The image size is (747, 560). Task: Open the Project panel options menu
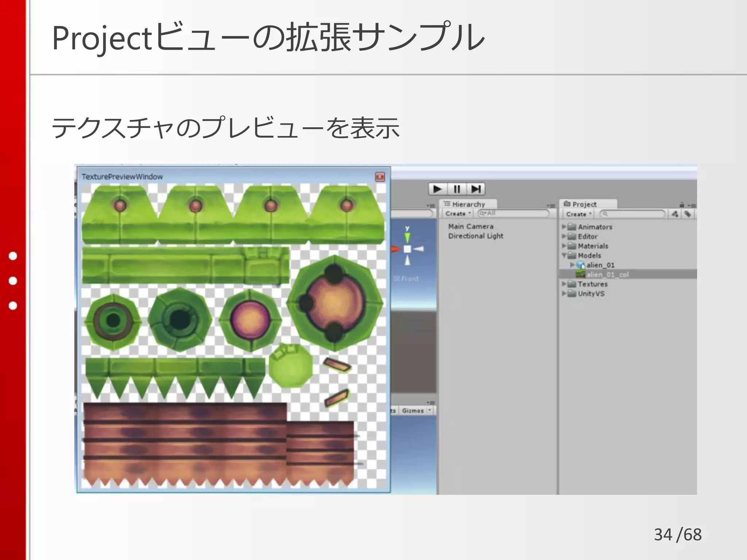point(692,206)
